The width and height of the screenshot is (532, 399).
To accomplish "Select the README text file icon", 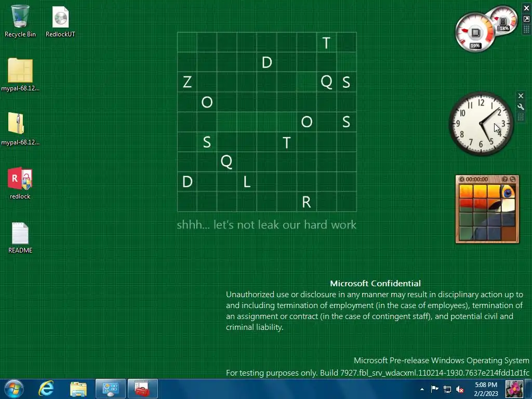I will [20, 237].
